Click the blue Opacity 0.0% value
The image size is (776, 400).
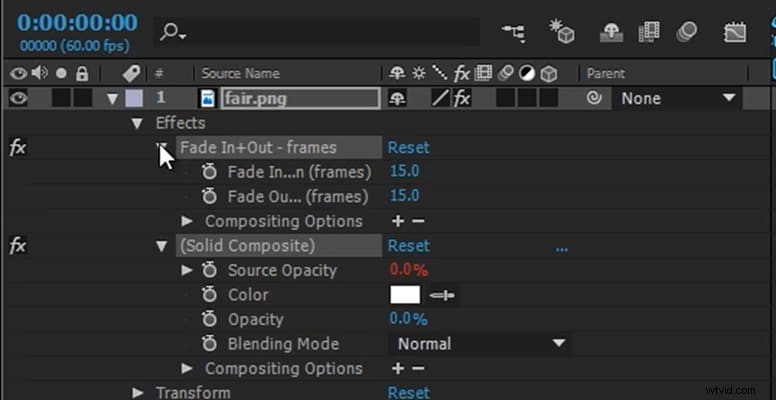point(409,319)
